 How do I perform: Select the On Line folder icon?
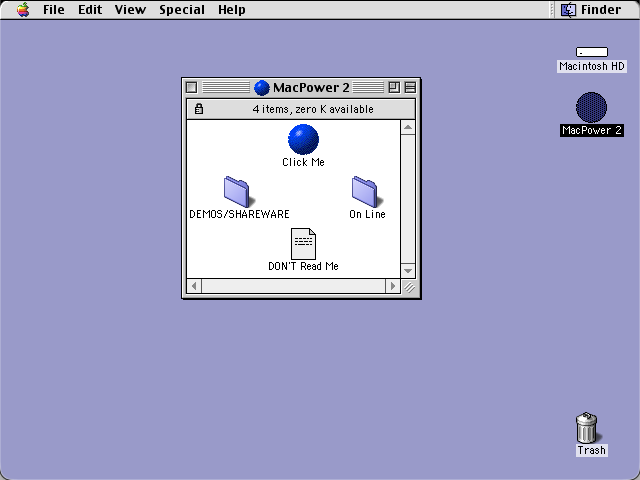(367, 192)
